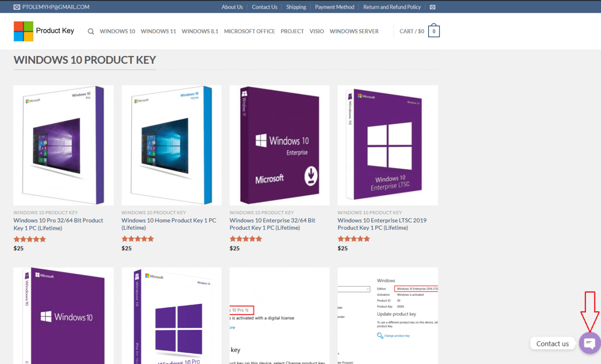Click the envelope icon beside PTOLEMYHP@GMAIL.COM
601x364 pixels.
point(17,7)
